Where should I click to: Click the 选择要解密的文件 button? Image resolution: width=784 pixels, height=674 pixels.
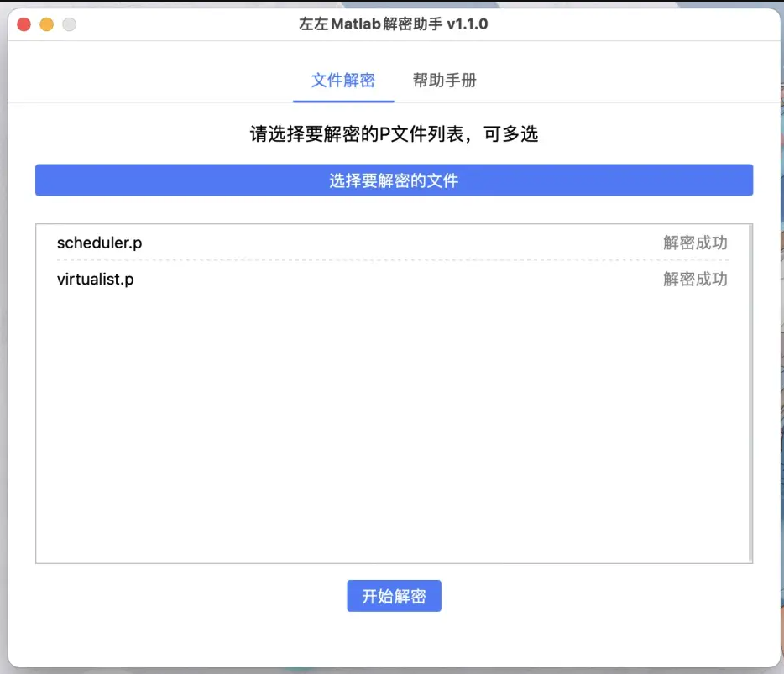pyautogui.click(x=394, y=180)
